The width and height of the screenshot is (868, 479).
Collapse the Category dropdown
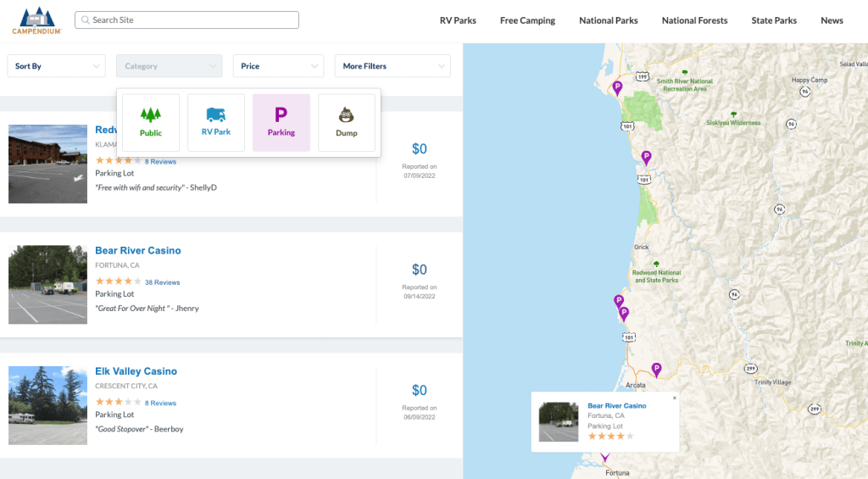169,66
